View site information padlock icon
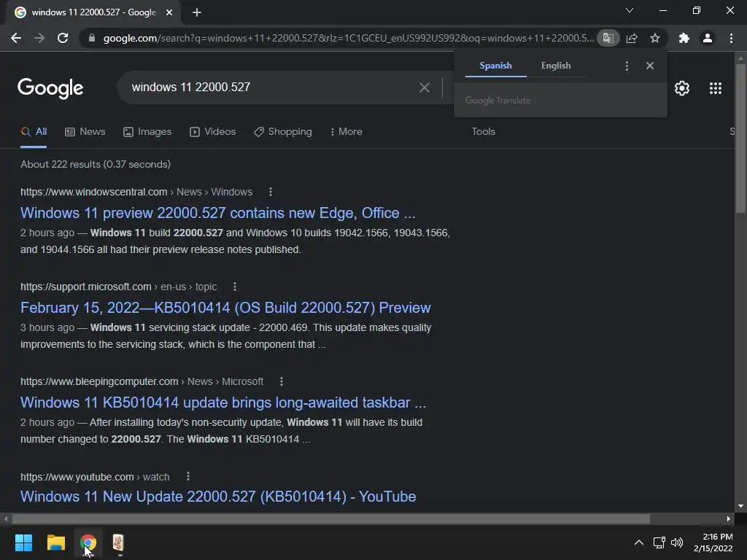 point(92,38)
